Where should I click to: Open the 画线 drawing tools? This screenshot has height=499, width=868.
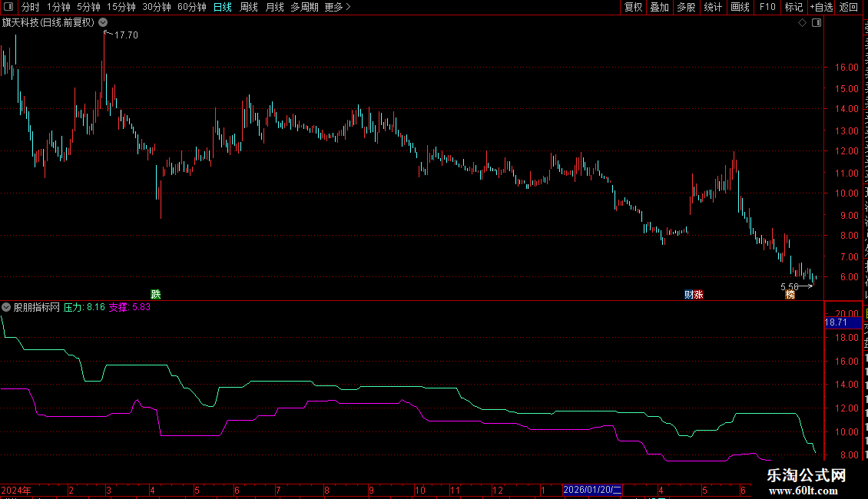(740, 7)
